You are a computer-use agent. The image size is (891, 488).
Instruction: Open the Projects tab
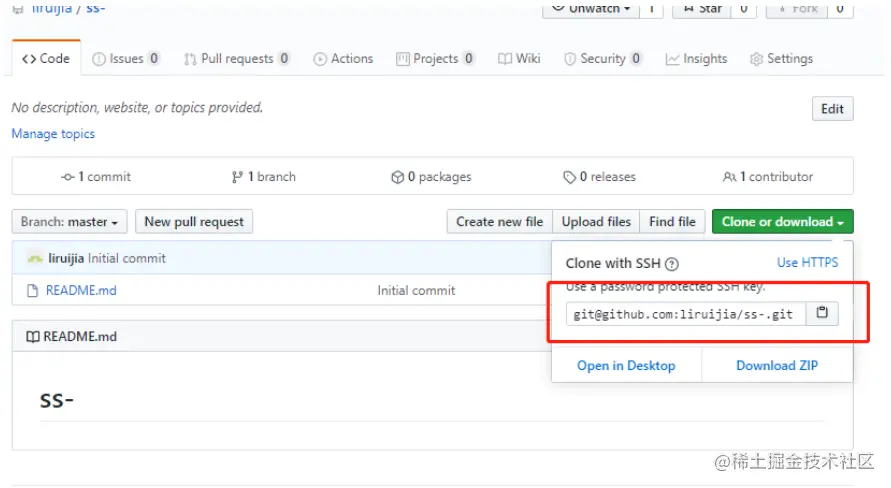coord(435,59)
